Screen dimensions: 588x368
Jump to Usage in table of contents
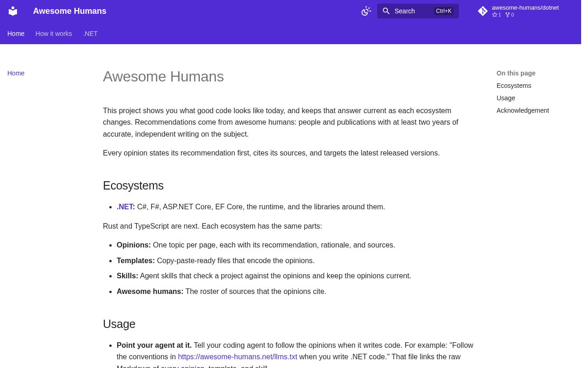(506, 98)
